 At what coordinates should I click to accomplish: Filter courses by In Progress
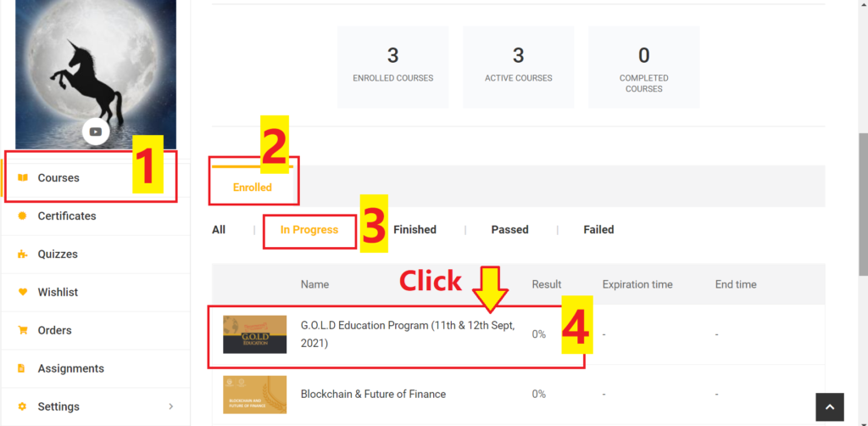(309, 229)
